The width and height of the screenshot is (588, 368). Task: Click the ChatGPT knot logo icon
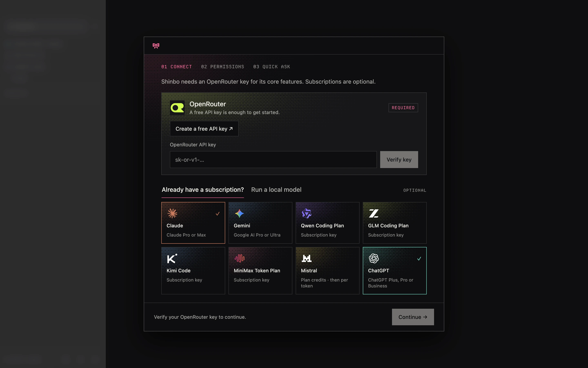[x=374, y=258]
